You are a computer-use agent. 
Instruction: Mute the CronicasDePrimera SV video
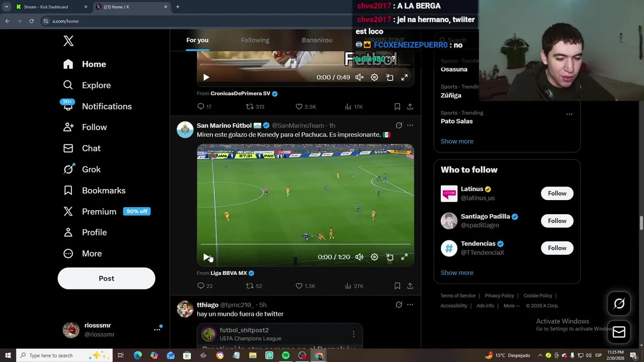tap(359, 77)
